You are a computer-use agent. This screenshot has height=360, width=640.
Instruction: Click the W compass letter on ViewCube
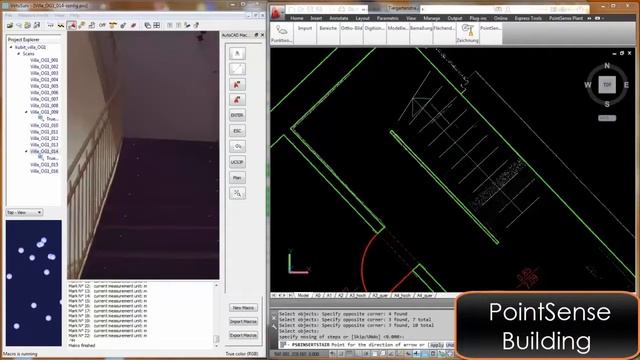pyautogui.click(x=588, y=85)
